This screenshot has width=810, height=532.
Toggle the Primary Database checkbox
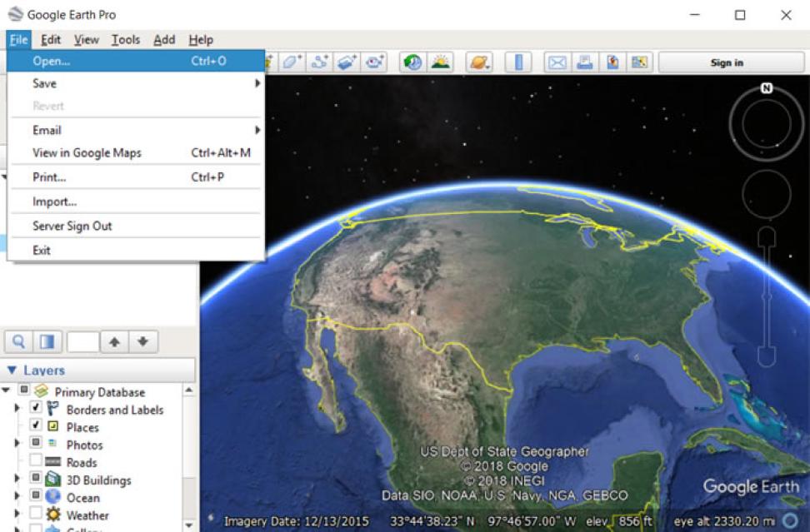(24, 390)
